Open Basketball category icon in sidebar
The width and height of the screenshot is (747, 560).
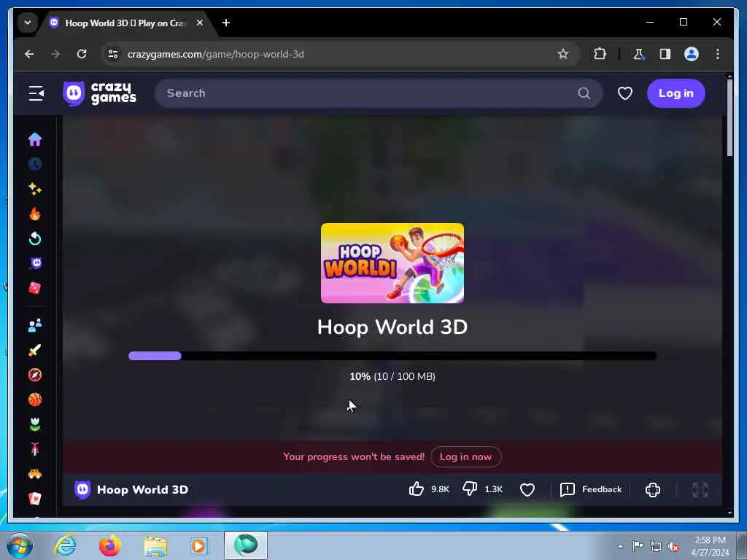pyautogui.click(x=35, y=400)
